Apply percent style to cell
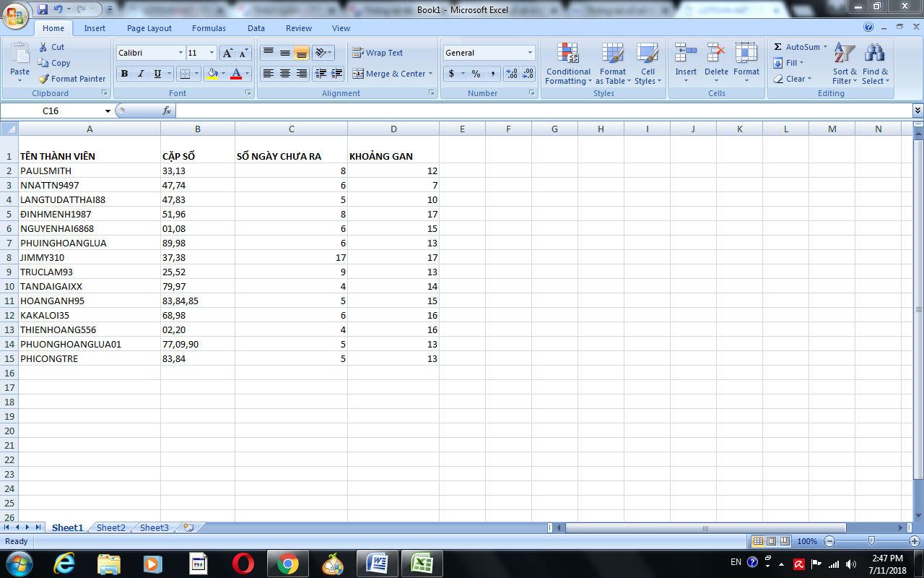This screenshot has height=578, width=924. click(476, 74)
